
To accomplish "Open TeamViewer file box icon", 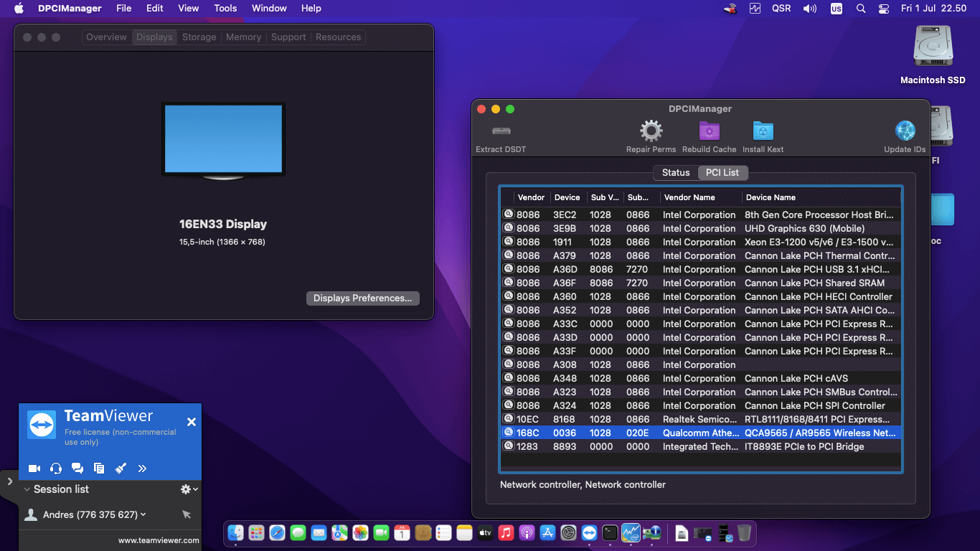I will [99, 468].
